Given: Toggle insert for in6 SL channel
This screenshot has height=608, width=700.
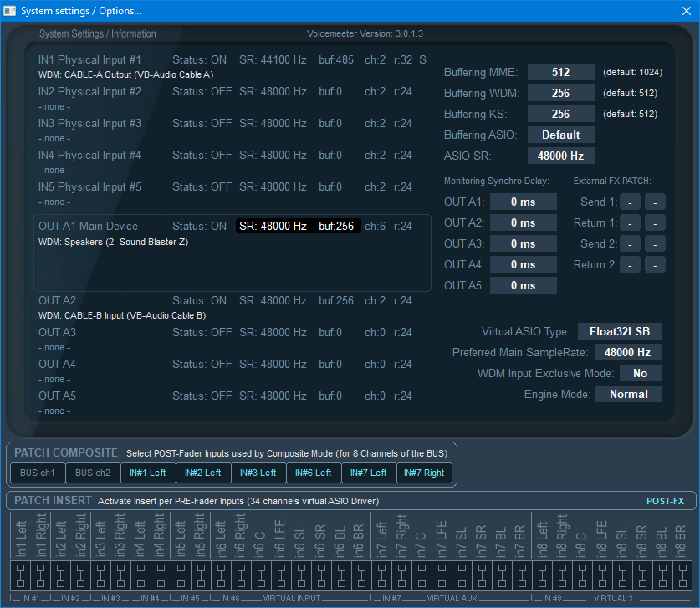Looking at the screenshot, I should coord(301,576).
